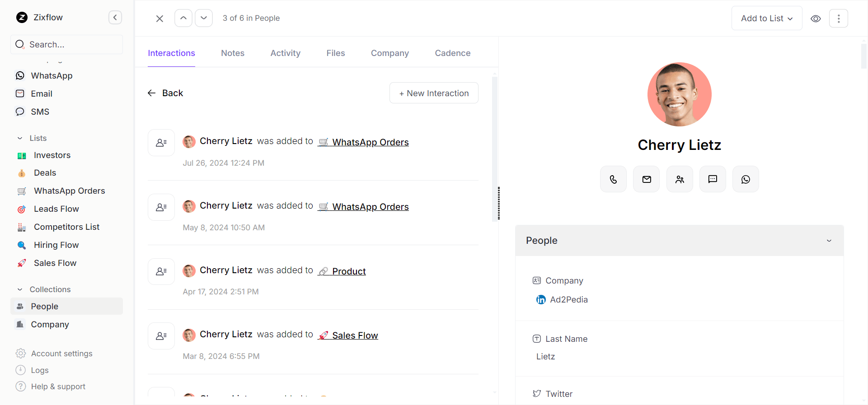Viewport: 868px width, 405px height.
Task: Open the Add to List dropdown
Action: click(767, 19)
